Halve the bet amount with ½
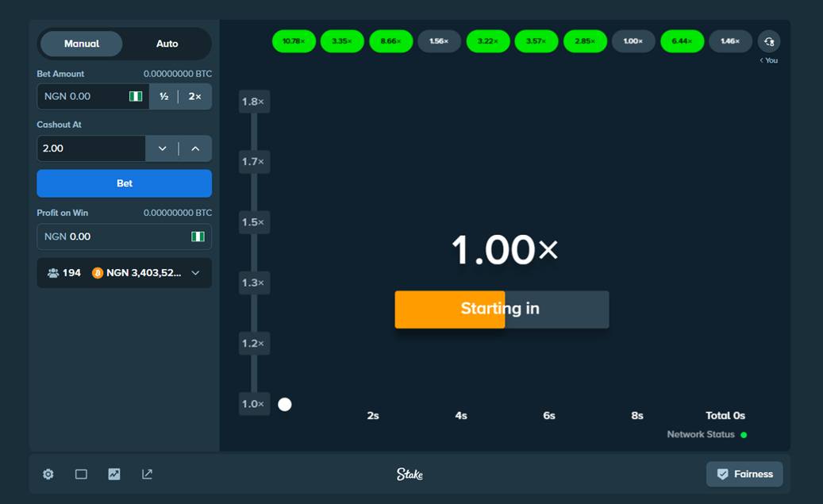This screenshot has width=823, height=504. click(x=163, y=96)
